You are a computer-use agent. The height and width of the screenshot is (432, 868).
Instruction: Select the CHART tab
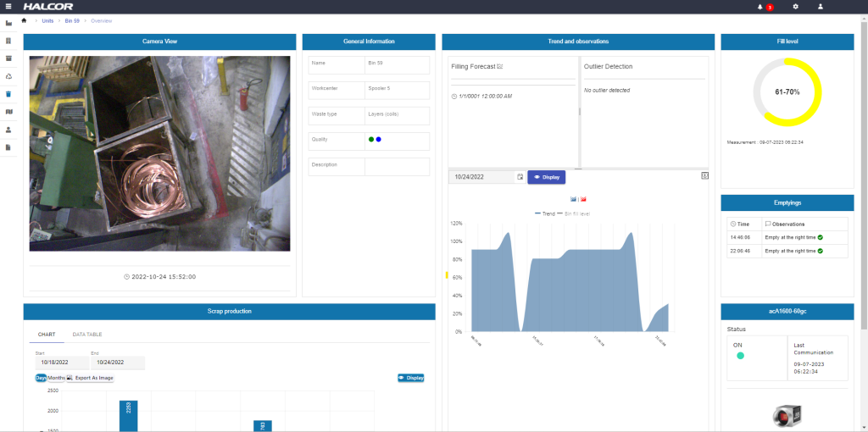pos(47,335)
